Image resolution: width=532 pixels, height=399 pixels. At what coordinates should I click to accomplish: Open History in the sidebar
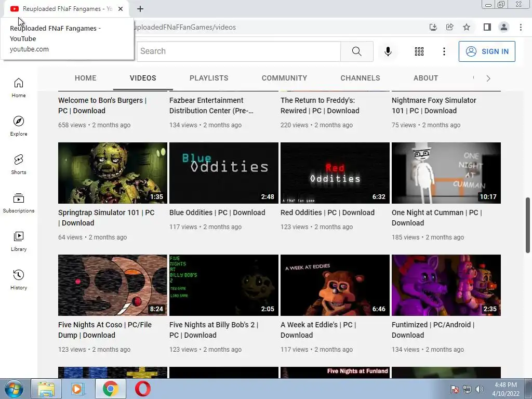[19, 279]
